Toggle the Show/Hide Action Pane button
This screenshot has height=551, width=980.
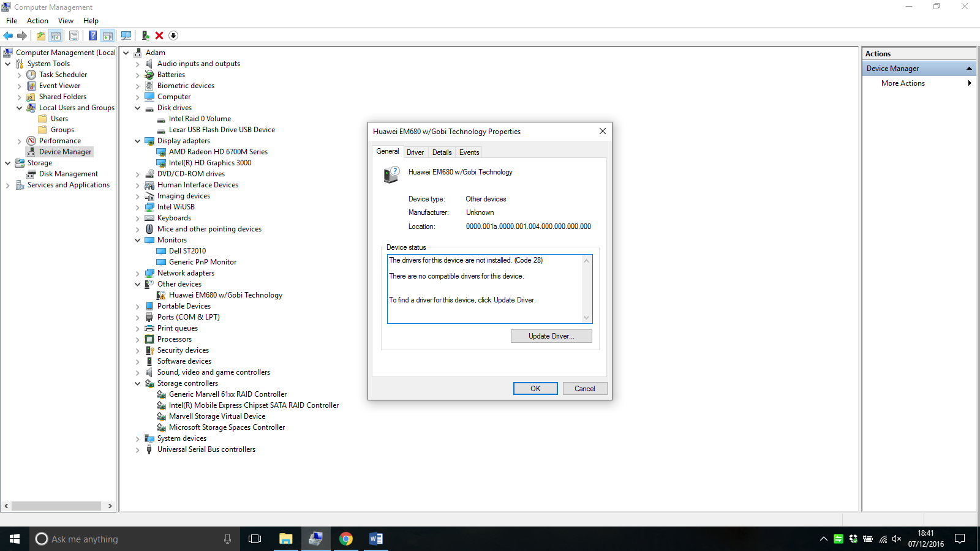pyautogui.click(x=108, y=36)
